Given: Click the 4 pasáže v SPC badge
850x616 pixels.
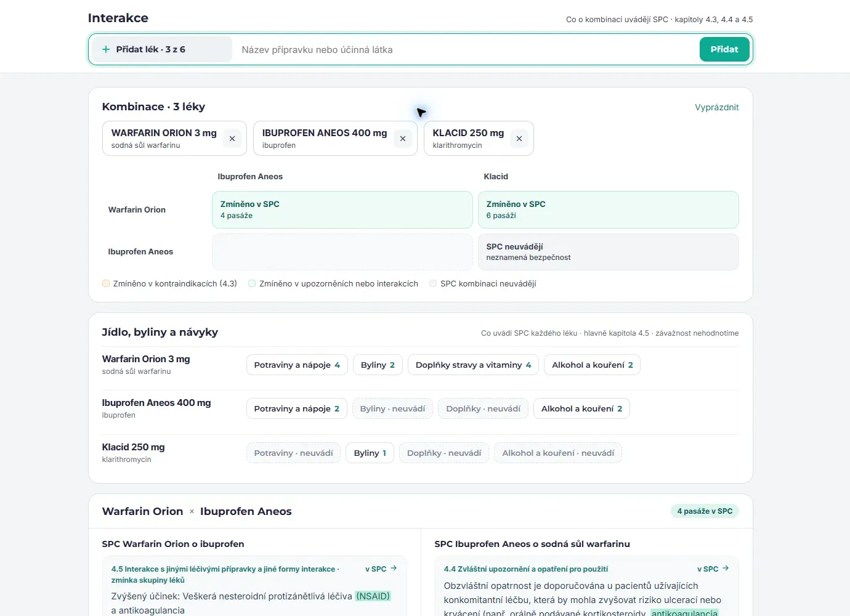Looking at the screenshot, I should pos(705,511).
